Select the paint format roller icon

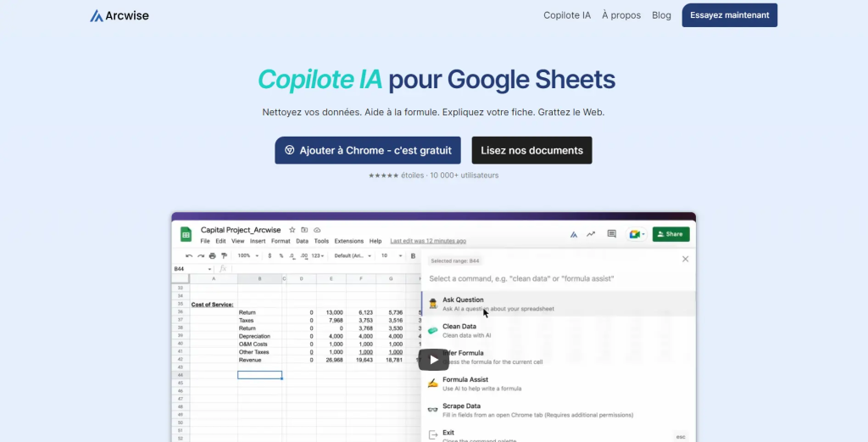coord(224,256)
